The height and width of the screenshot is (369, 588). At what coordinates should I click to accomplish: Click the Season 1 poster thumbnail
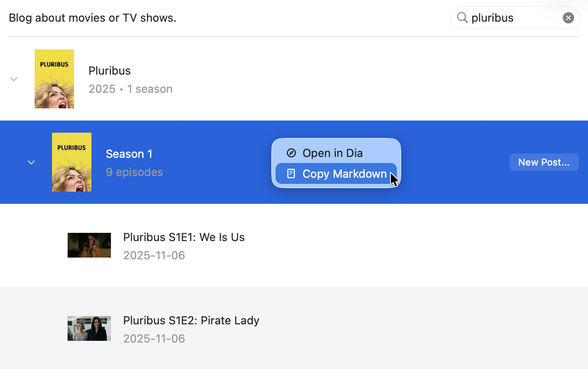click(x=71, y=162)
